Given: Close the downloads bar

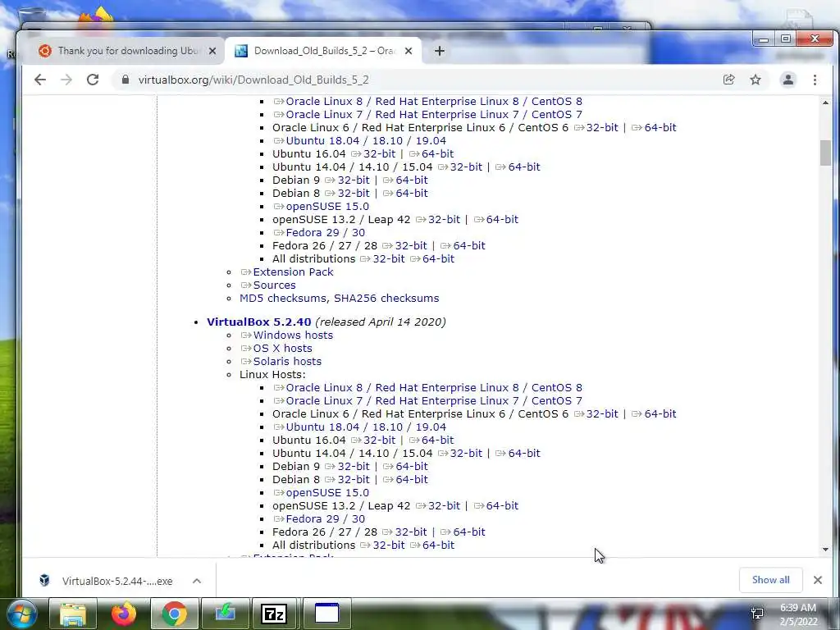Looking at the screenshot, I should 818,580.
